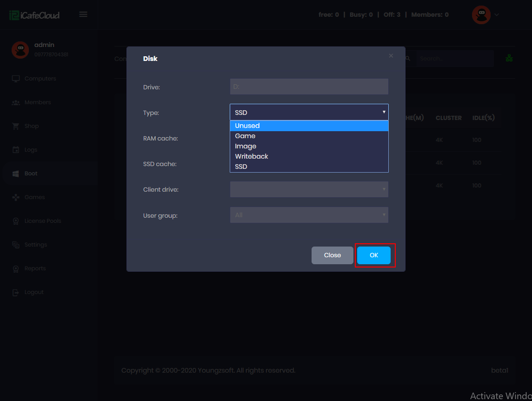Select the Members sidebar icon
Screen dimensions: 532x401
(16, 102)
